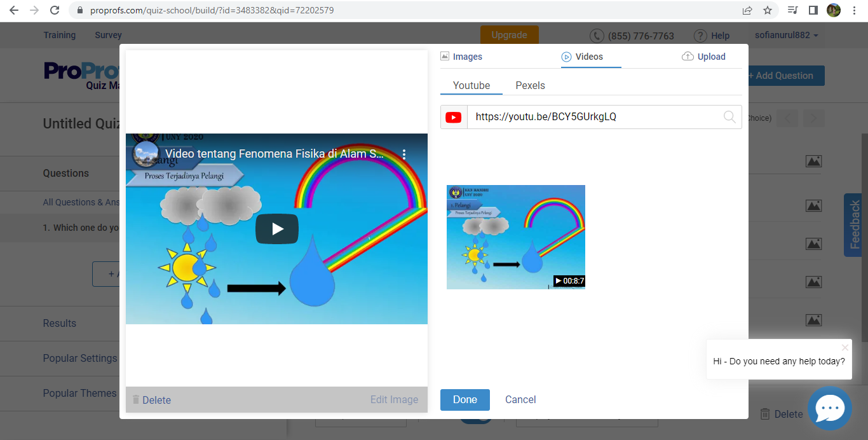Expand the sofianurul882 account dropdown

click(786, 35)
